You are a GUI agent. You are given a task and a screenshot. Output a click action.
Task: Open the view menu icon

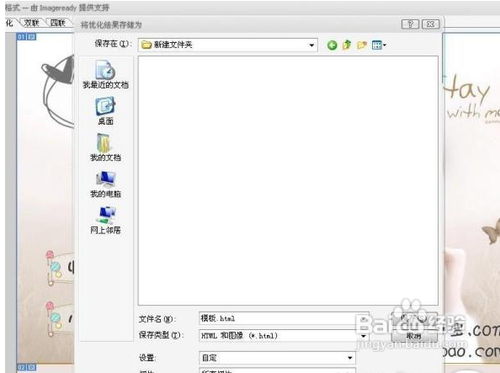pos(379,45)
